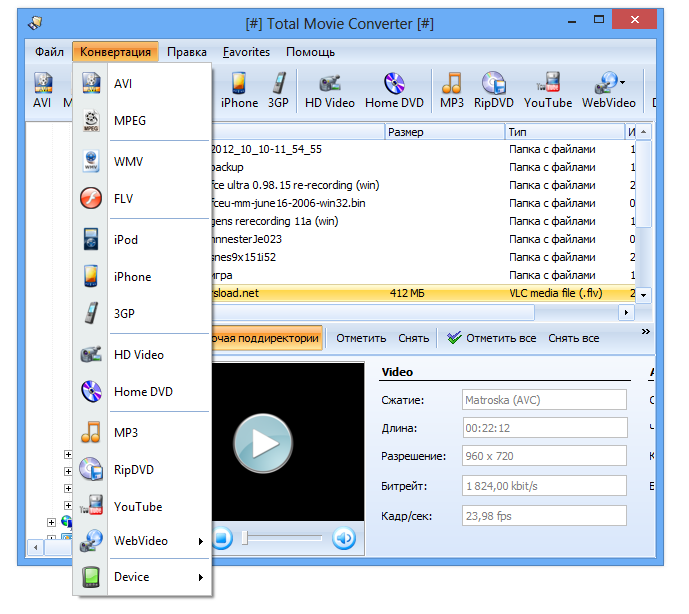The height and width of the screenshot is (614, 689).
Task: Sort by Тип column header
Action: pos(564,132)
